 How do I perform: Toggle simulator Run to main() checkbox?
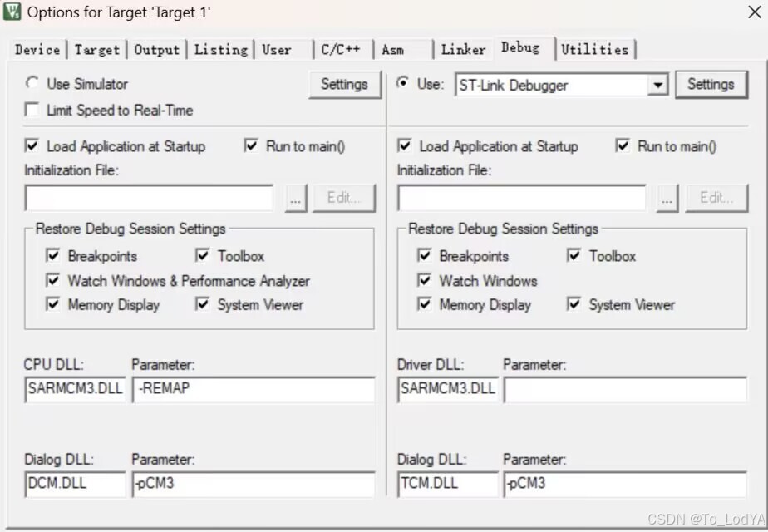[251, 146]
